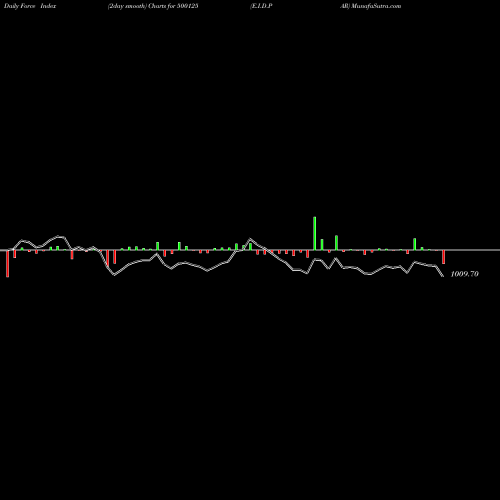Click the last red bar near 1009.70

(443, 257)
